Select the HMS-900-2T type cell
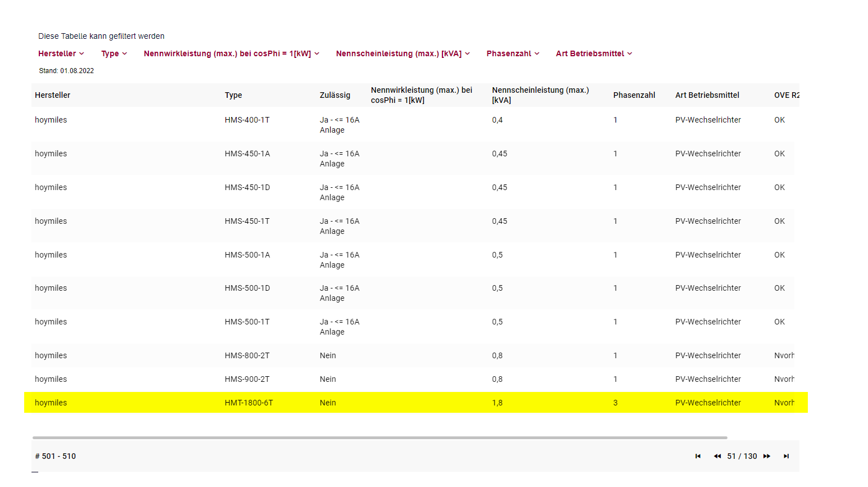Screen dimensions: 868x487 [x=247, y=379]
